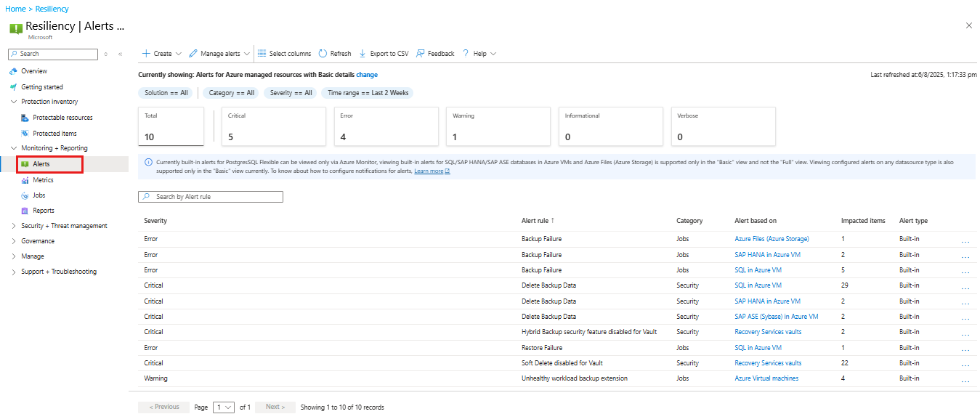Click the Refresh icon in the toolbar
This screenshot has width=980, height=414.
pyautogui.click(x=323, y=54)
